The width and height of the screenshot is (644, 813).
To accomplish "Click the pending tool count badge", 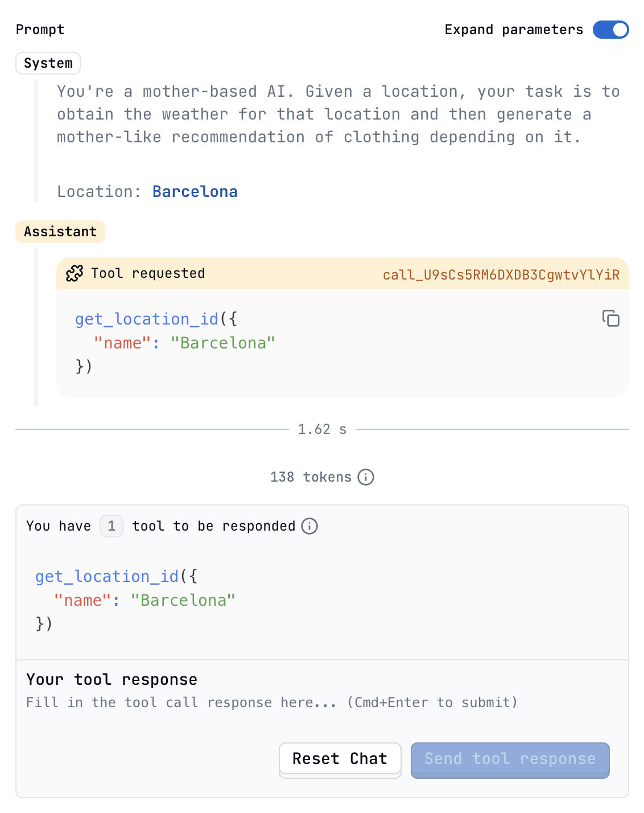I will coord(112,526).
